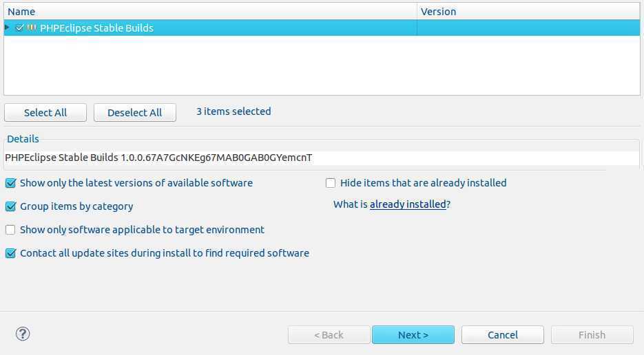This screenshot has height=355, width=644.
Task: Click the '3 items selected' status text
Action: [233, 111]
